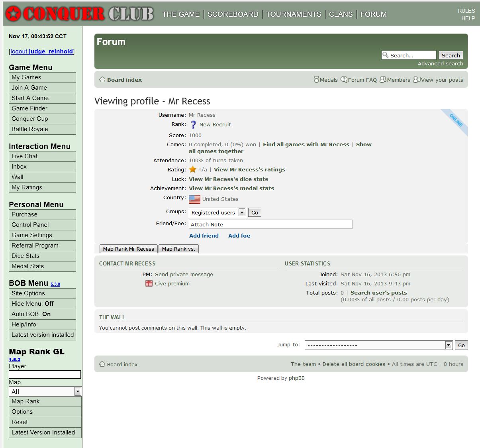Click the Attach Note input field
This screenshot has height=448, width=480.
[x=270, y=224]
